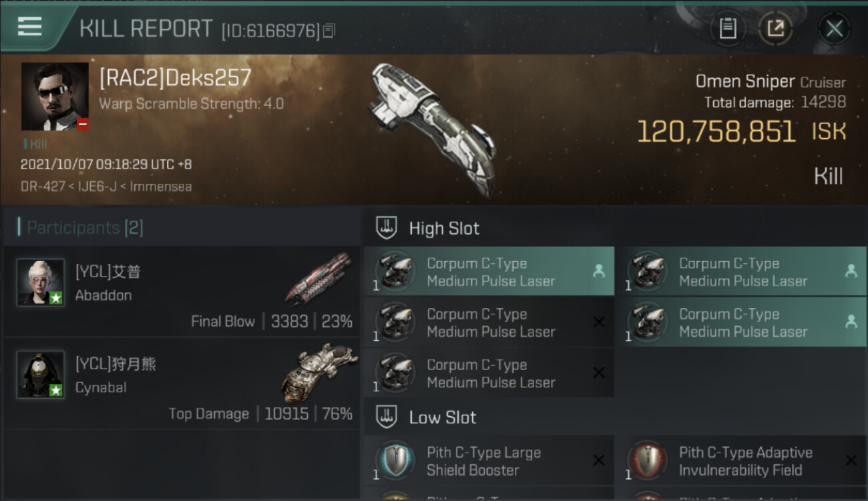Open the 狩月熊 pilot portrait

click(x=41, y=375)
